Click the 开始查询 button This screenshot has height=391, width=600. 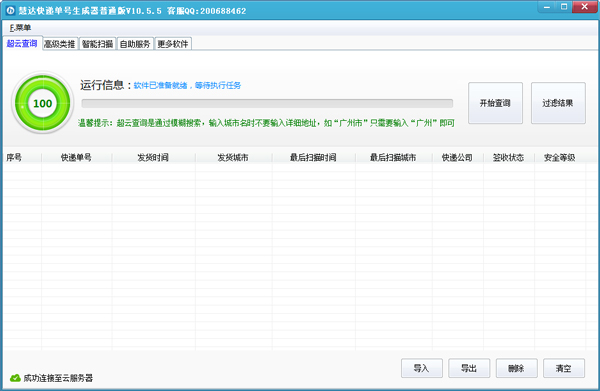[495, 103]
